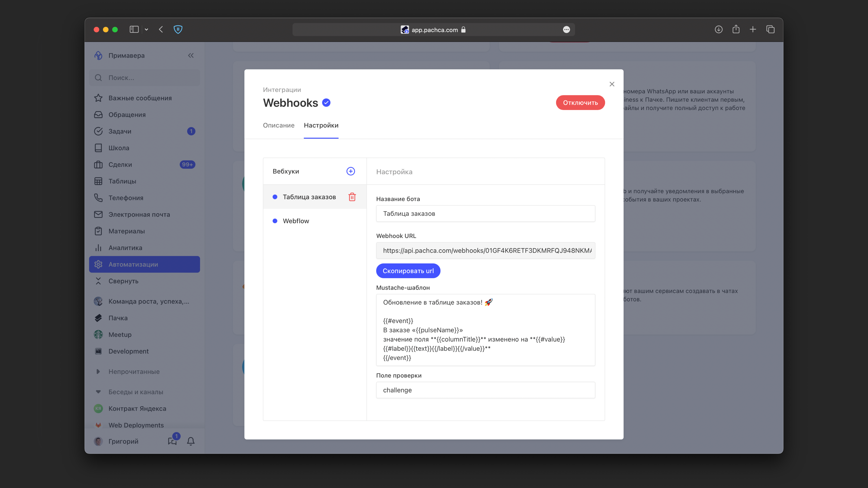The image size is (868, 488).
Task: Open Контракт Яндекса chat
Action: tap(144, 408)
